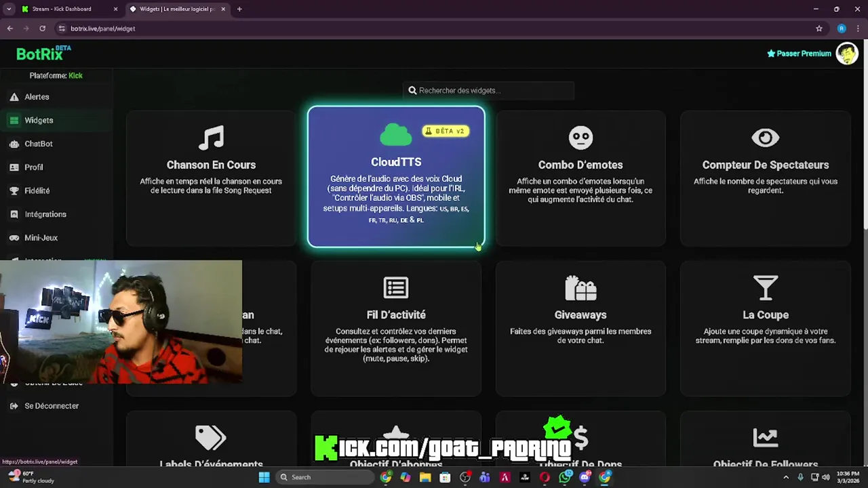Open the Giveaways widget card
Viewport: 868px width, 488px height.
pos(580,328)
